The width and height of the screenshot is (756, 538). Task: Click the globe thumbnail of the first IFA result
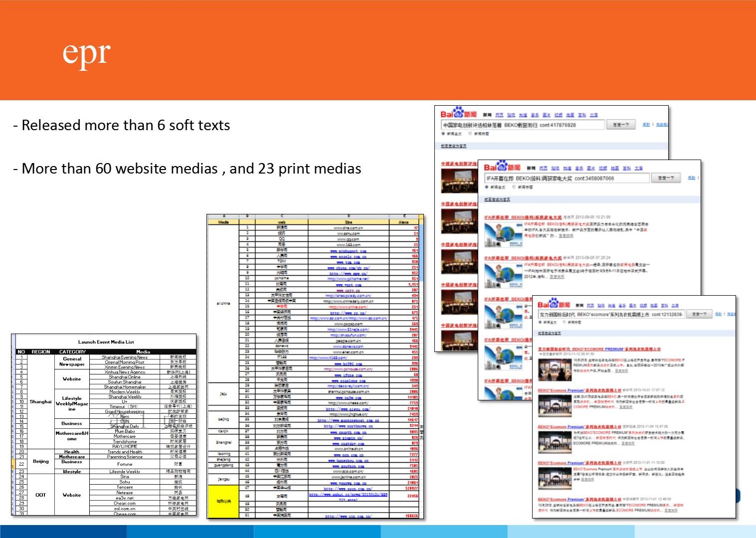tap(503, 234)
